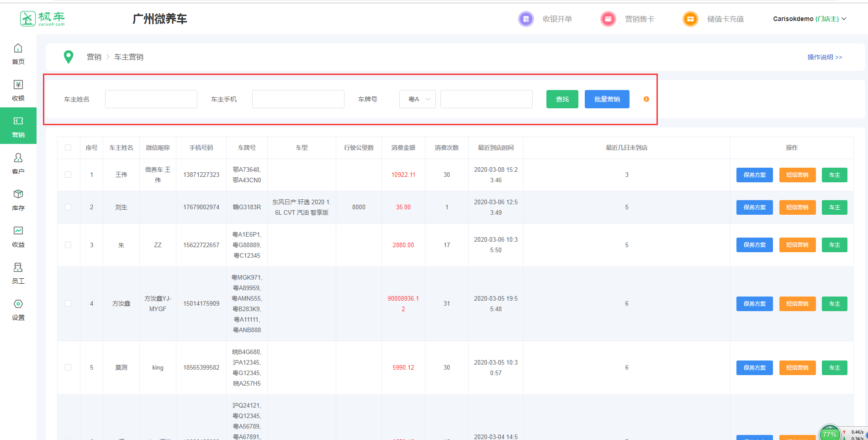Click 短信营销 button for 刘生
The image size is (868, 440).
tap(797, 207)
